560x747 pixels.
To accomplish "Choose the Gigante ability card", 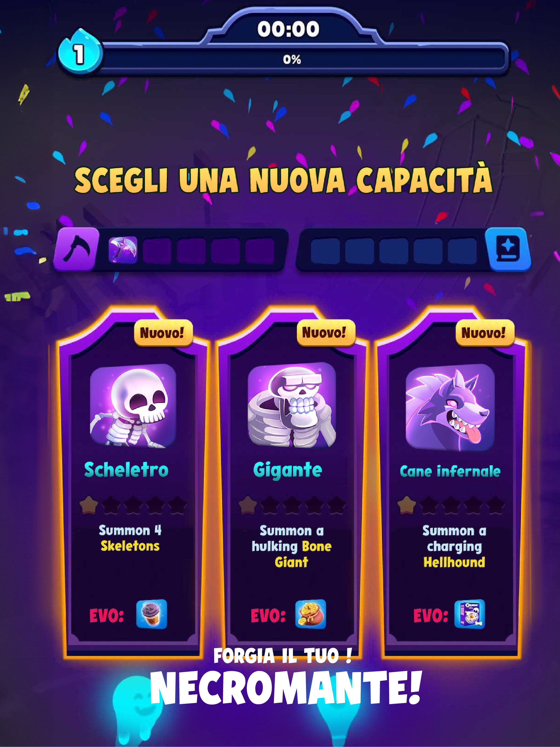I will click(x=292, y=483).
